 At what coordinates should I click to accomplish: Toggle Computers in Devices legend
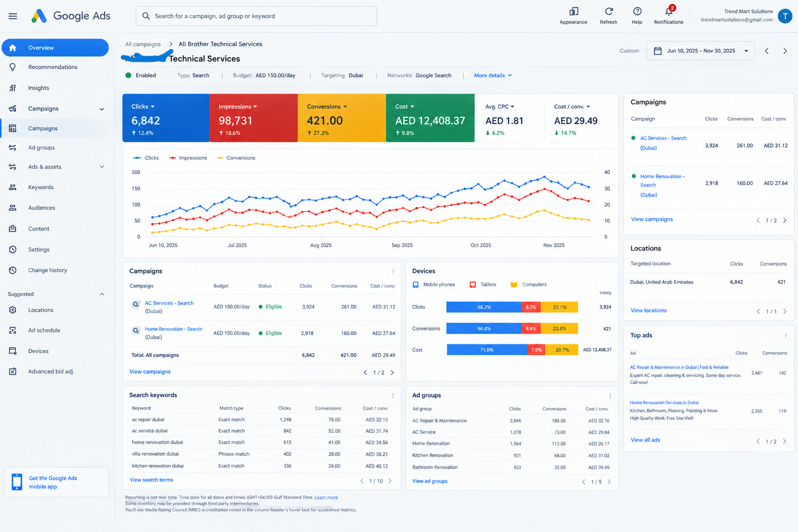tap(529, 285)
